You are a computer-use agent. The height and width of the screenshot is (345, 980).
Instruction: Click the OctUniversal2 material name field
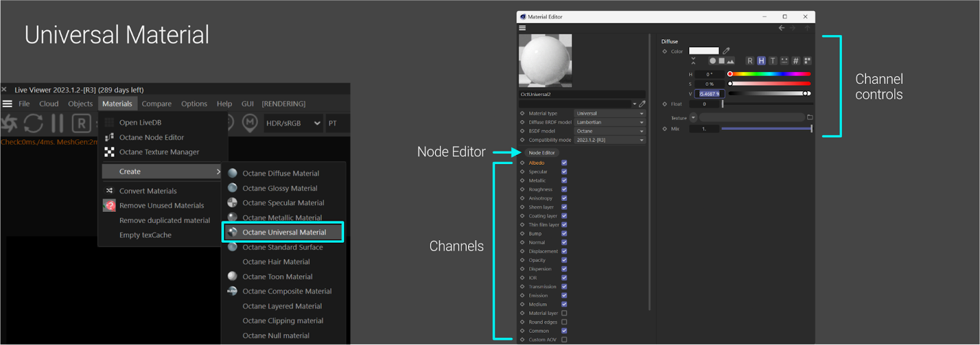click(581, 94)
